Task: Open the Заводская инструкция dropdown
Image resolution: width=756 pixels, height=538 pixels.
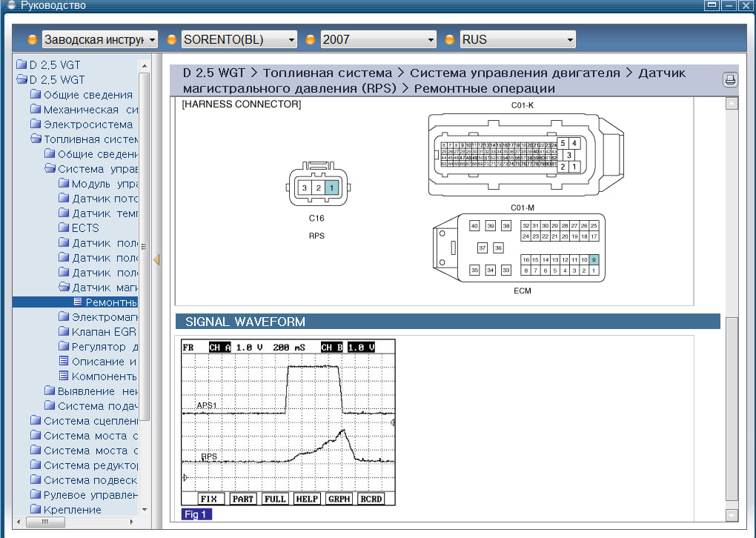Action: pos(100,39)
